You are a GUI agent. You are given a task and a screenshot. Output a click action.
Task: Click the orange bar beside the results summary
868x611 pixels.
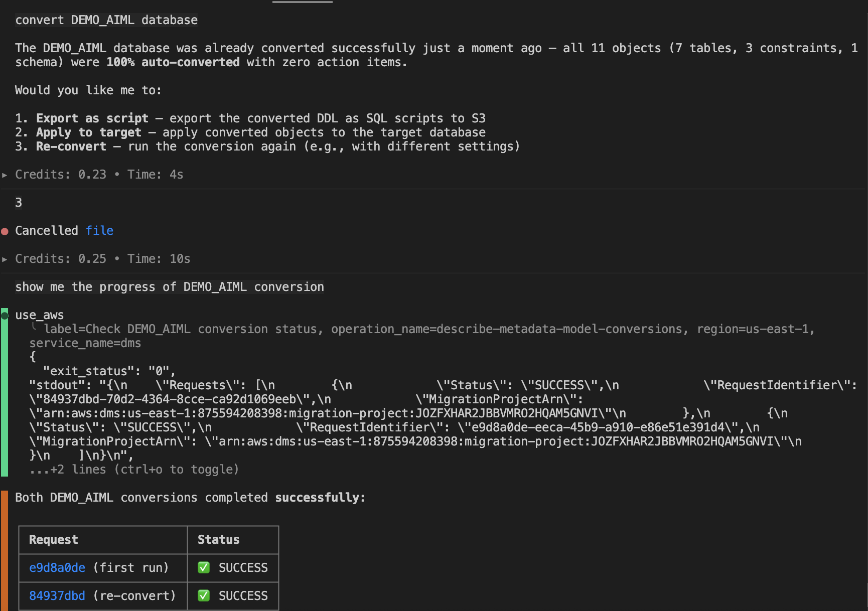[5, 551]
